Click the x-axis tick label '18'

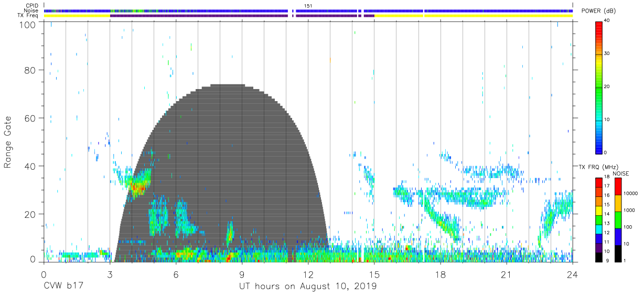click(440, 275)
